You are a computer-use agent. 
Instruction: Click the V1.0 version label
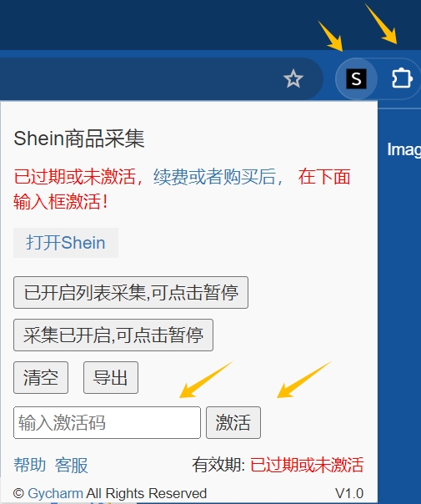(349, 493)
